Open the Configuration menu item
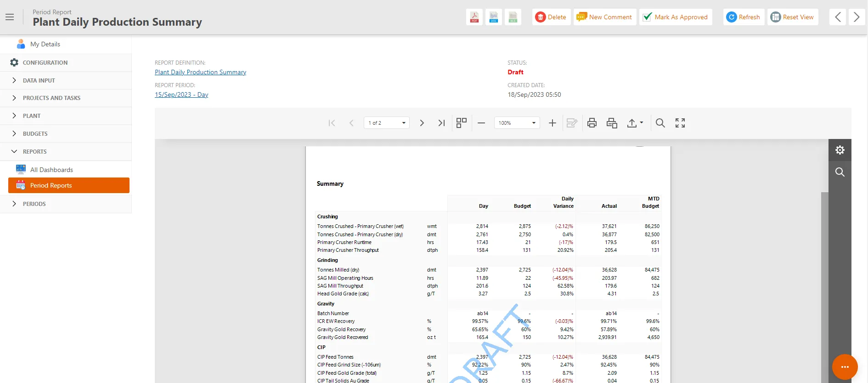 (x=66, y=62)
